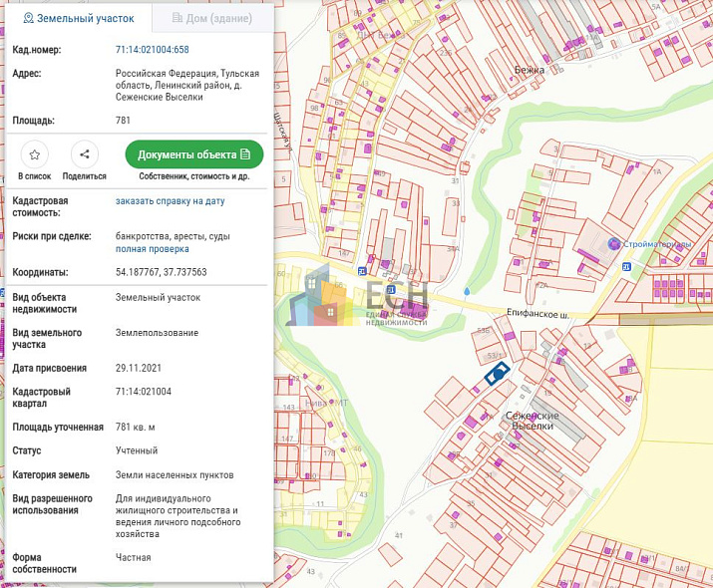This screenshot has width=713, height=588.
Task: Click Шатская ул. street label on map
Action: click(x=282, y=131)
